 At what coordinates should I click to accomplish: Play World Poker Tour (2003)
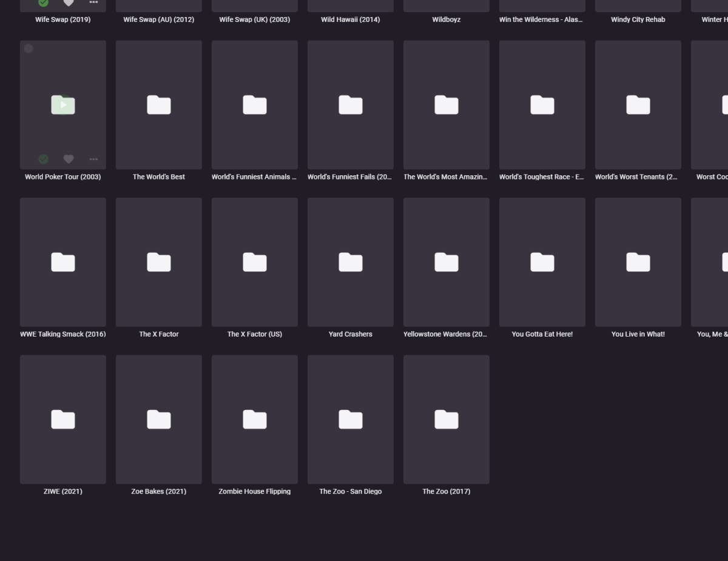tap(63, 104)
